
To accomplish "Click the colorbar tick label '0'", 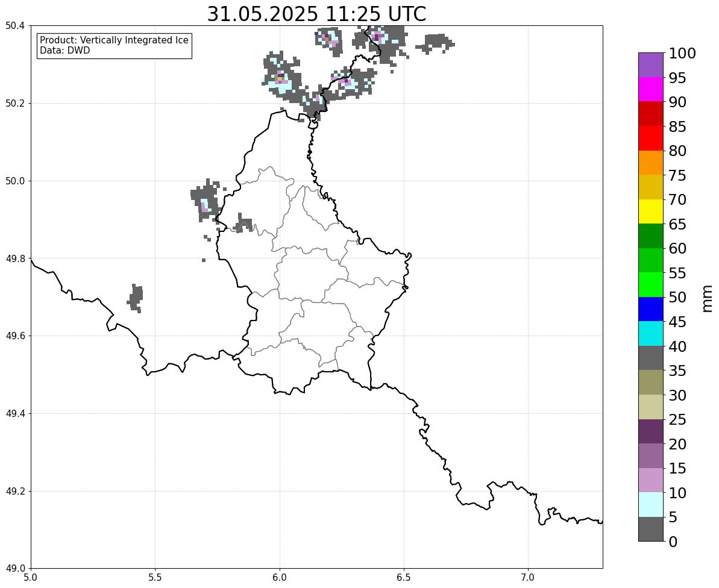I will pyautogui.click(x=673, y=542).
